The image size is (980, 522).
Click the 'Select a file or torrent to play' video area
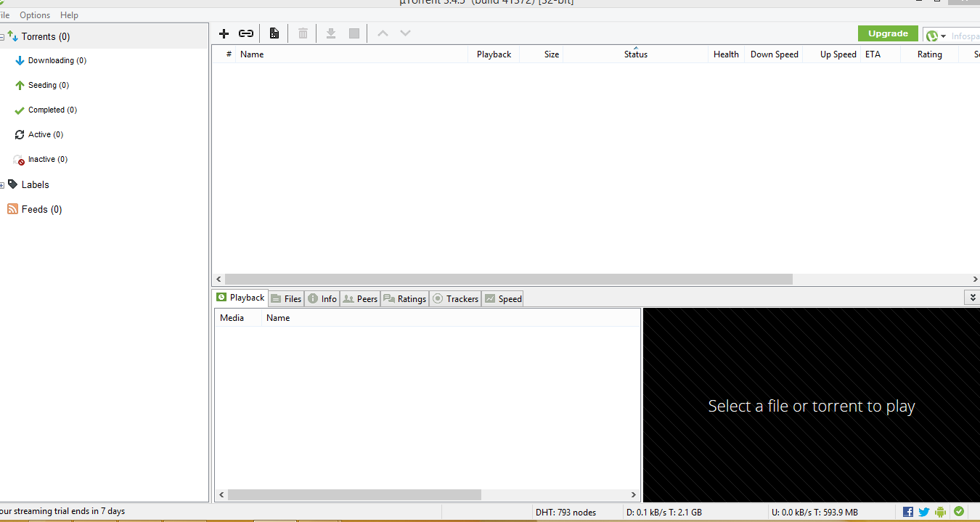coord(812,405)
